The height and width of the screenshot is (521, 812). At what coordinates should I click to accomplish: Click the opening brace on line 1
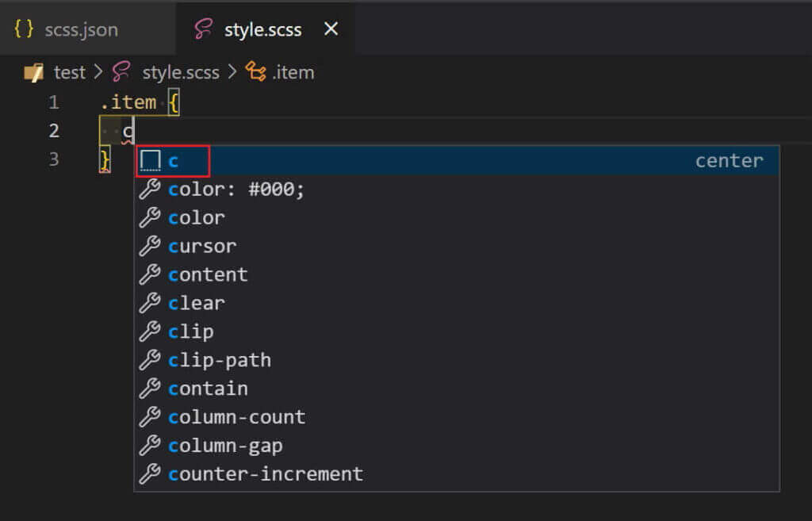point(174,102)
